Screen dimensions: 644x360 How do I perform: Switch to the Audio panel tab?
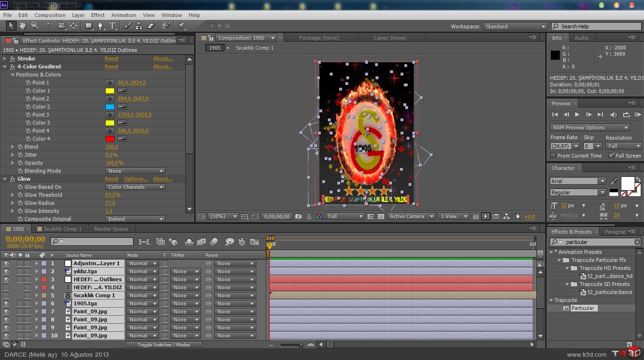point(581,38)
